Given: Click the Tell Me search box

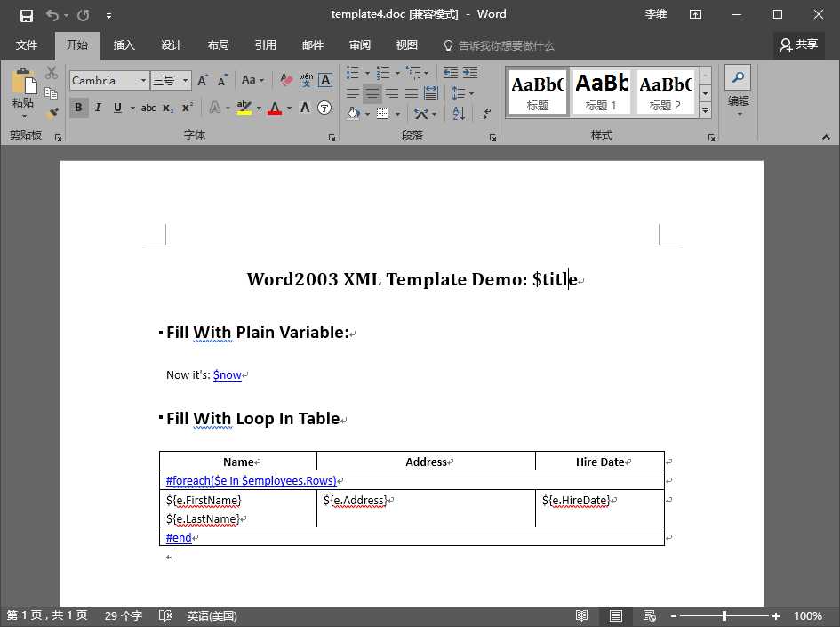Looking at the screenshot, I should pyautogui.click(x=499, y=45).
